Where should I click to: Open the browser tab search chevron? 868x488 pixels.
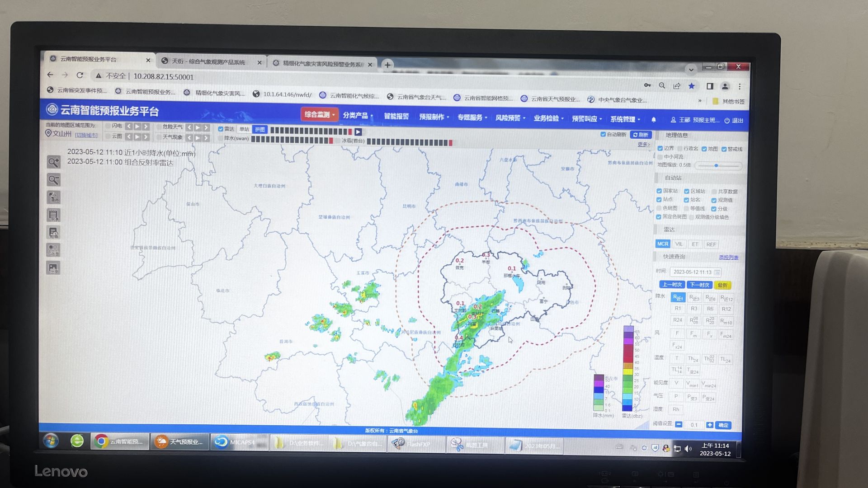pyautogui.click(x=691, y=70)
